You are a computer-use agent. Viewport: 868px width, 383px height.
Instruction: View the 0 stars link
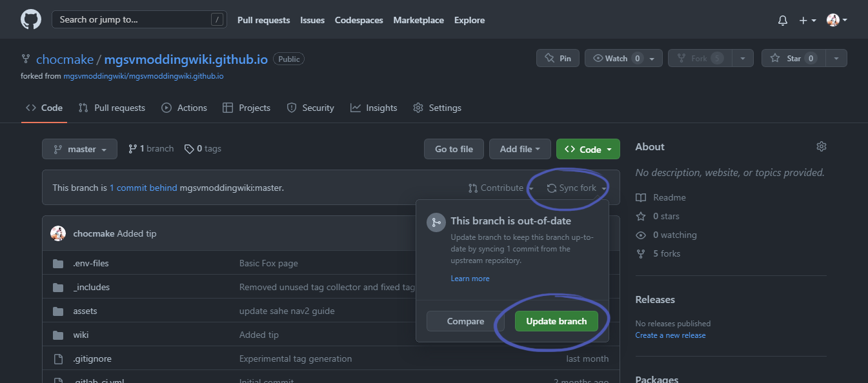pyautogui.click(x=658, y=216)
